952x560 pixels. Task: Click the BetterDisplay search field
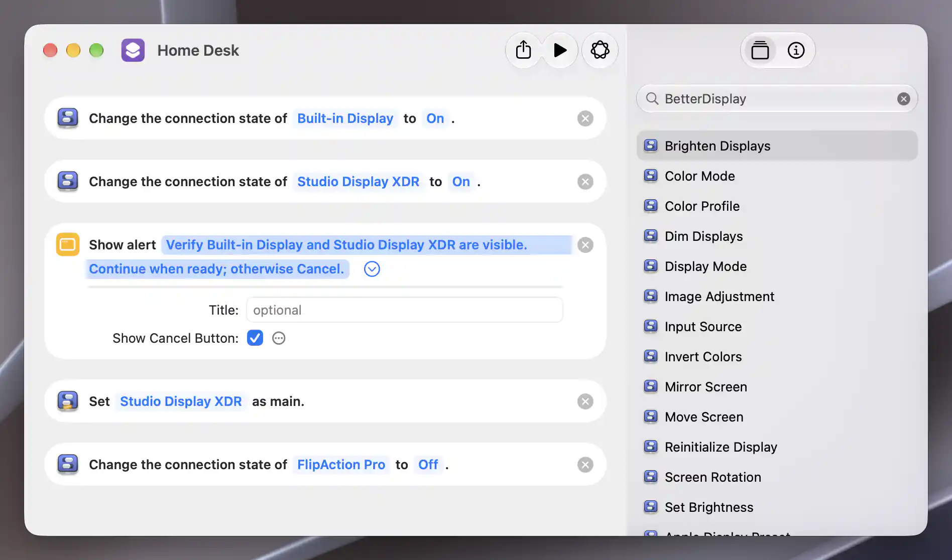pos(777,99)
